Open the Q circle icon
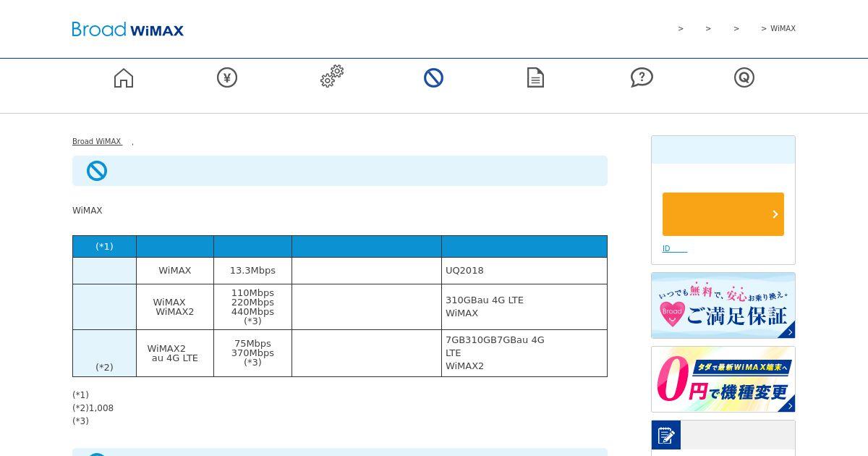Viewport: 868px width, 456px height. pyautogui.click(x=744, y=77)
